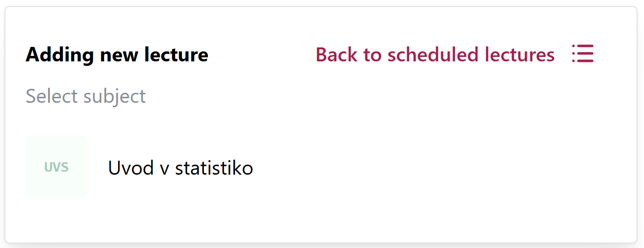Choose the Uvod v statistiko subject
The width and height of the screenshot is (644, 248).
click(180, 168)
